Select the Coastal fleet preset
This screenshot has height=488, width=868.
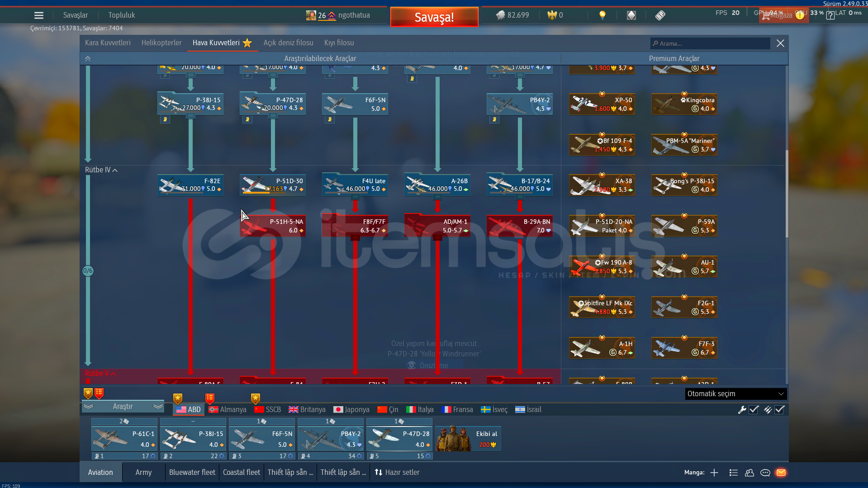click(242, 473)
